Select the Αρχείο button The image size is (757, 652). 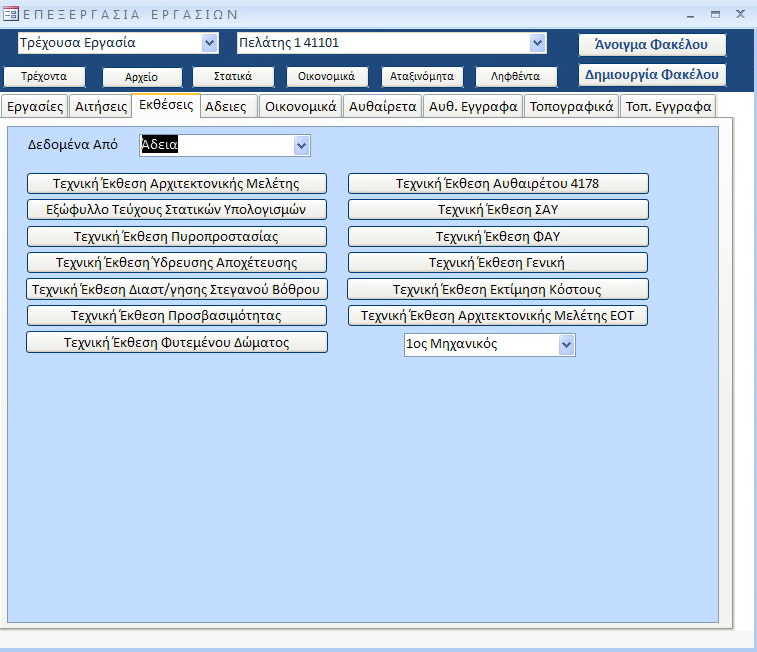coord(142,77)
